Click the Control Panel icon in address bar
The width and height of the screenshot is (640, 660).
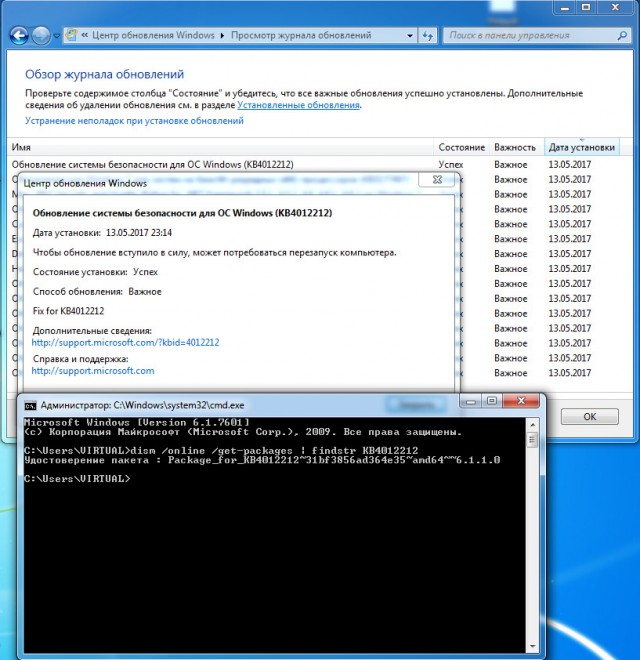click(72, 35)
